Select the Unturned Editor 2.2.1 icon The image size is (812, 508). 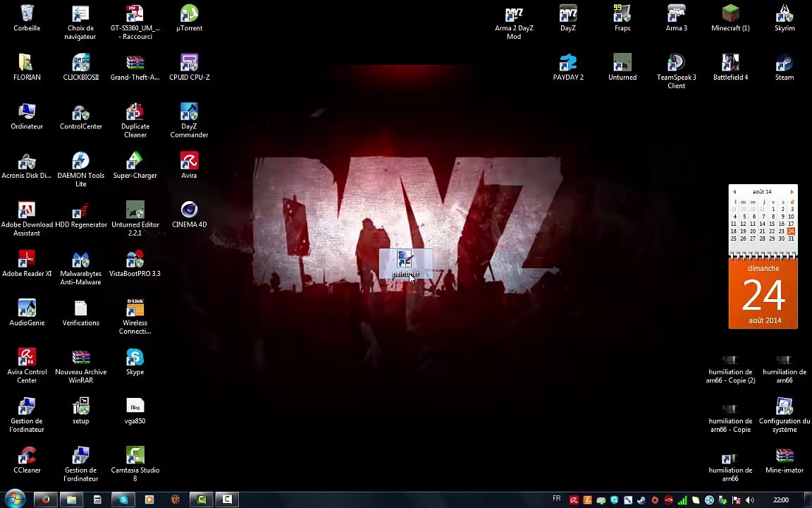(135, 219)
